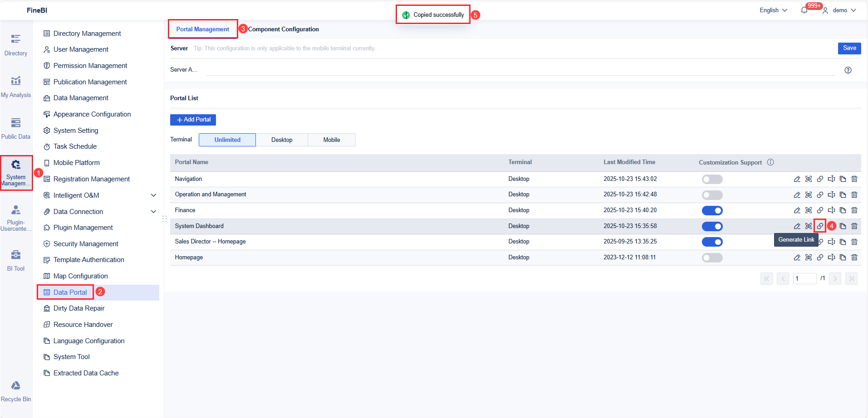Click Generate Link icon in System Dashboard row
Viewport: 868px width, 418px height.
pos(820,226)
